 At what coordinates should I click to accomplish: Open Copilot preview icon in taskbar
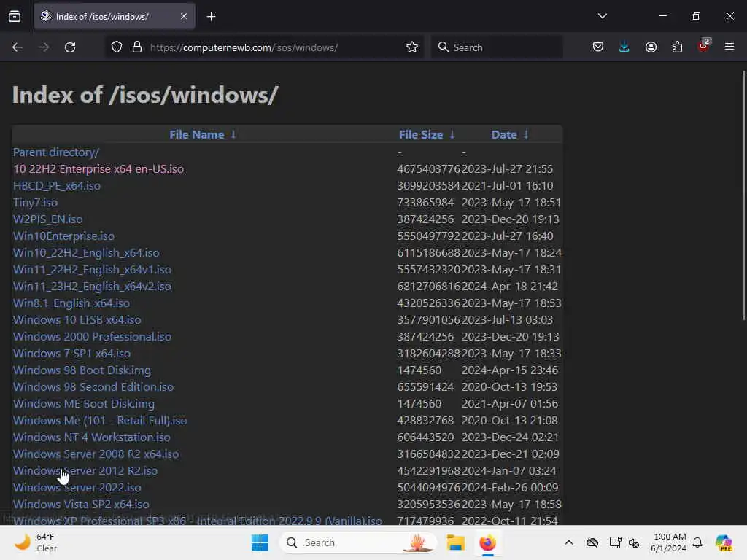click(724, 542)
